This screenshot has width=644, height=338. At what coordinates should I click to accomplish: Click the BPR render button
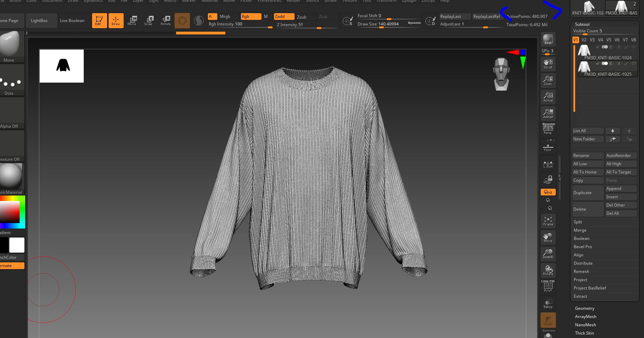(x=548, y=40)
